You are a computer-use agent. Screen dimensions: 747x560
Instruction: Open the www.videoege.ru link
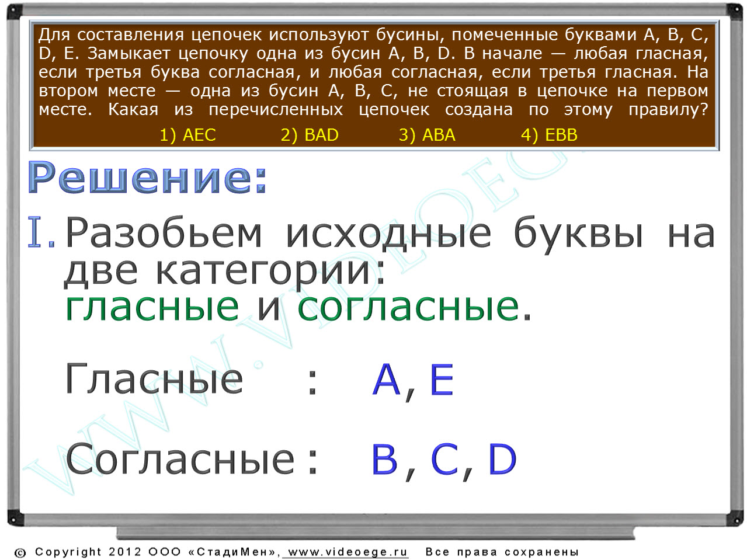pos(348,552)
